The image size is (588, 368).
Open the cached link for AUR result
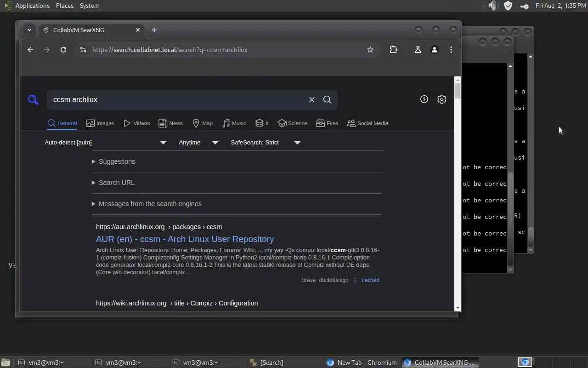coord(370,280)
